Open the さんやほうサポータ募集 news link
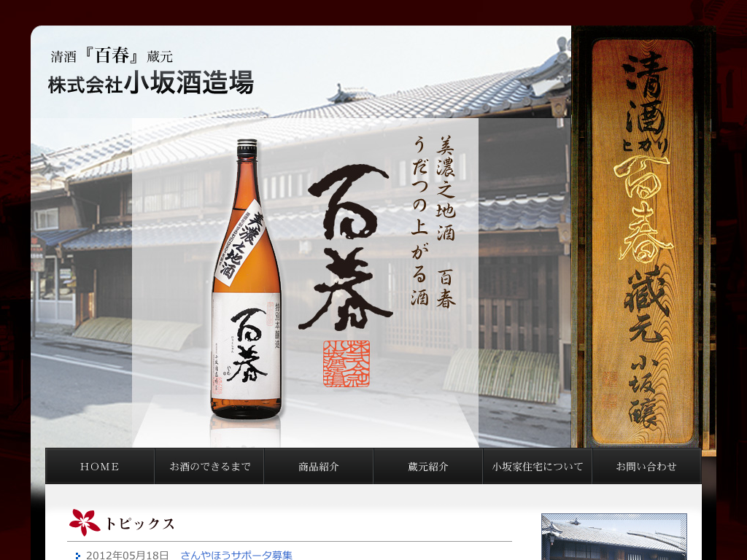The width and height of the screenshot is (747, 560). pyautogui.click(x=236, y=555)
